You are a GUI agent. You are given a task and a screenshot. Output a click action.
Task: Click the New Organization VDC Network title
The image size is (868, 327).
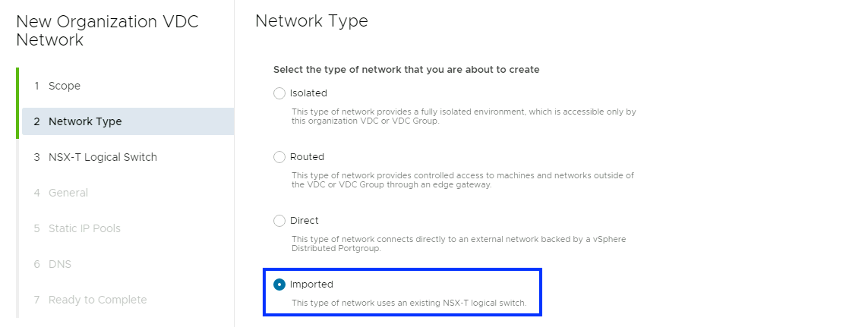107,30
